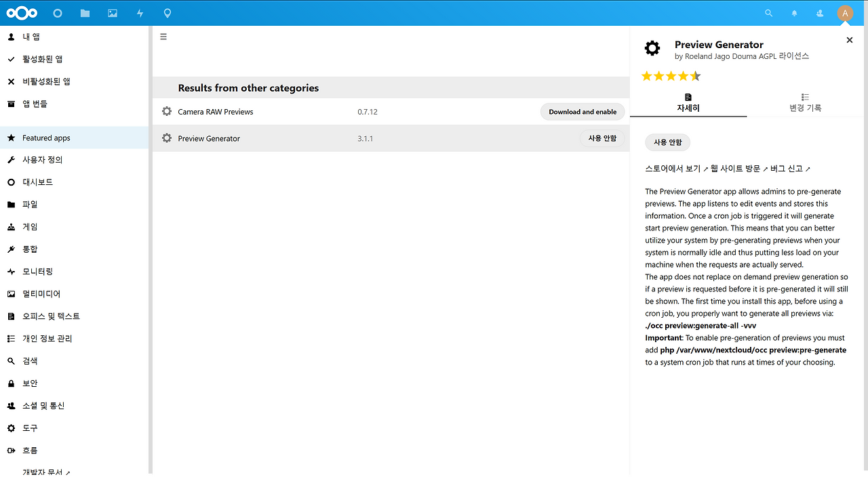
Task: Click Download and enable for Camera RAW Previews
Action: (583, 112)
